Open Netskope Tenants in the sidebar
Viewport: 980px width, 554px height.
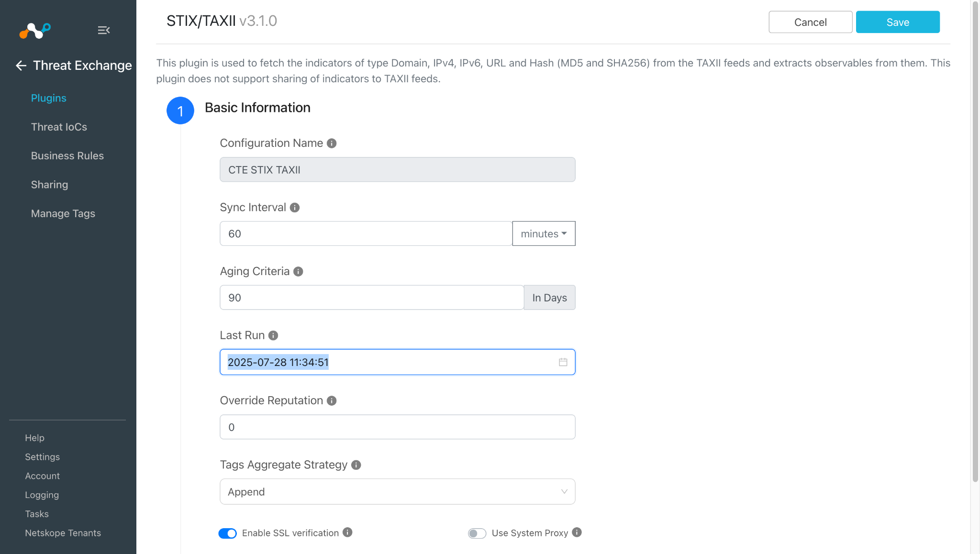(x=63, y=533)
